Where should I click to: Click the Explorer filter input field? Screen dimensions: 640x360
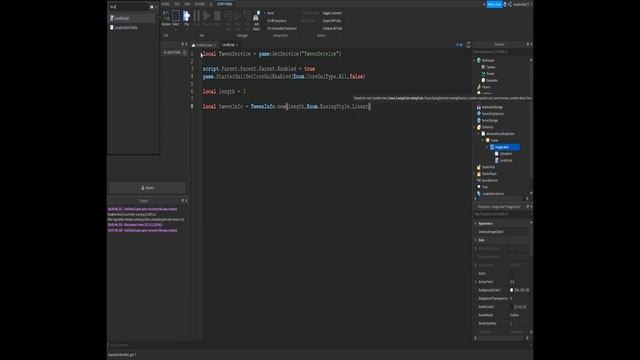pyautogui.click(x=501, y=52)
